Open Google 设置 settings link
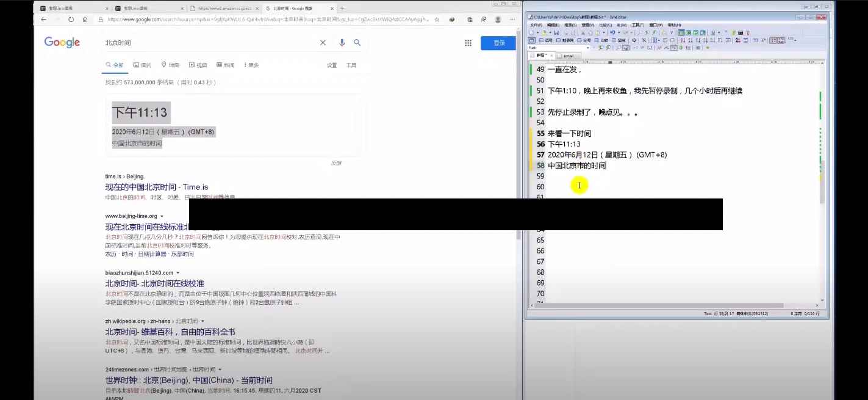 [x=332, y=65]
